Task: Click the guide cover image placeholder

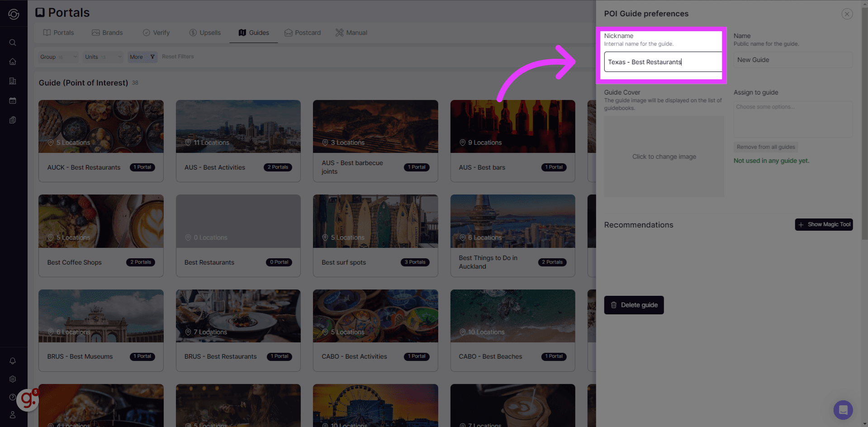Action: (x=664, y=157)
